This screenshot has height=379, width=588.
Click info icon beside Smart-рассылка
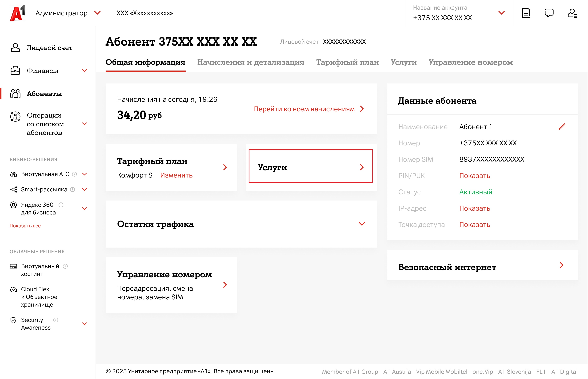pyautogui.click(x=72, y=189)
